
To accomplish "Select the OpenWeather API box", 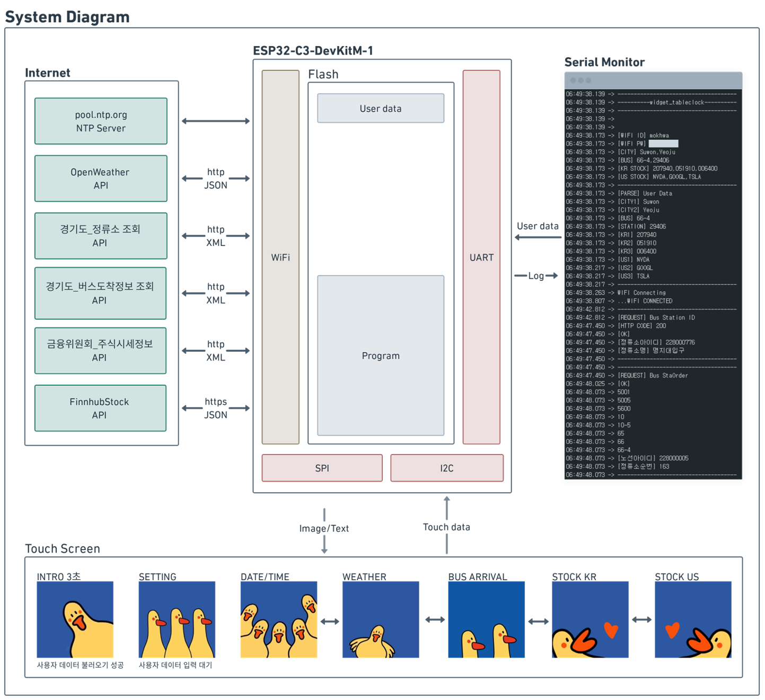I will click(101, 179).
